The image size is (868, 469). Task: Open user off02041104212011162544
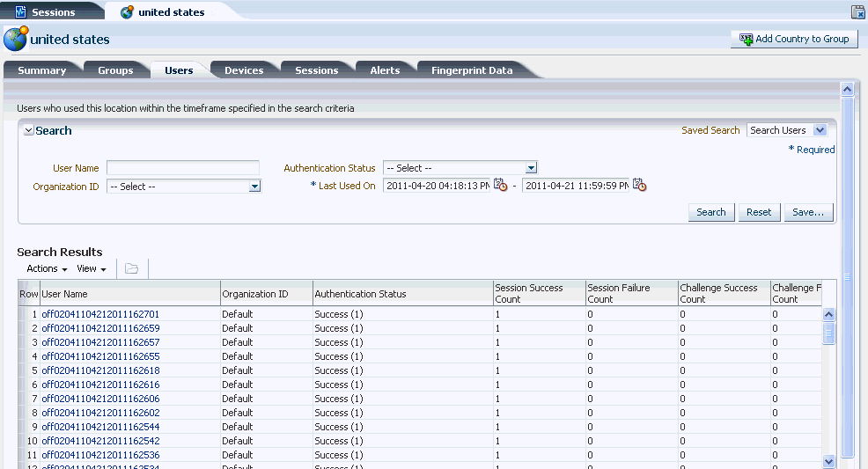100,427
